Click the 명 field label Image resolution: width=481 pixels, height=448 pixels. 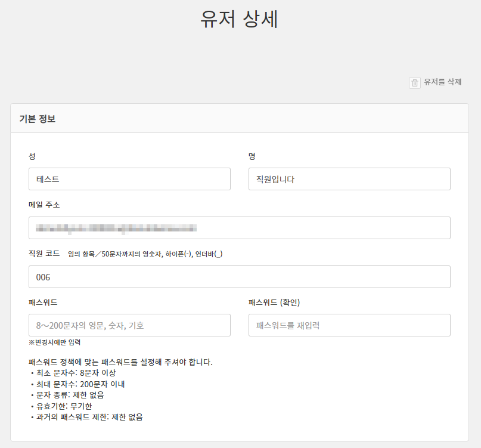click(252, 156)
